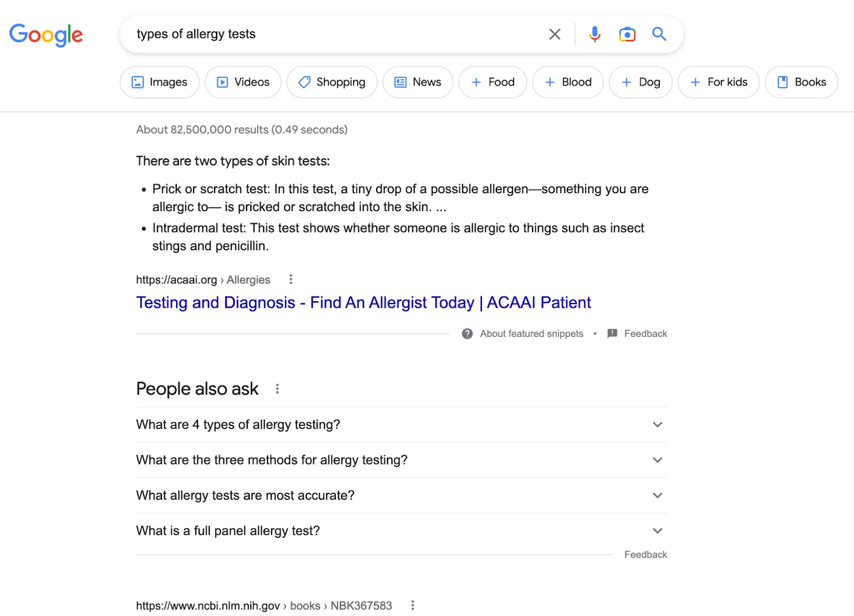Click the Google logo to return home
This screenshot has width=854, height=616.
(x=46, y=35)
